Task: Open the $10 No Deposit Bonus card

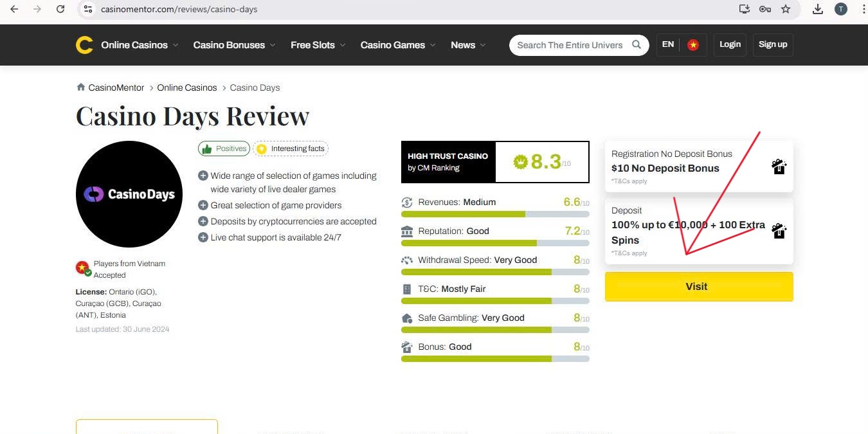Action: (x=699, y=167)
